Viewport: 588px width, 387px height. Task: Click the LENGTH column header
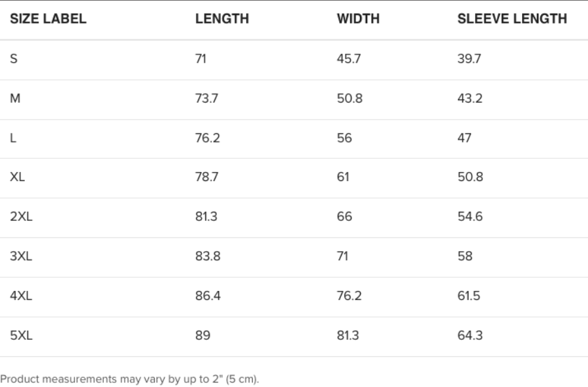pyautogui.click(x=222, y=19)
